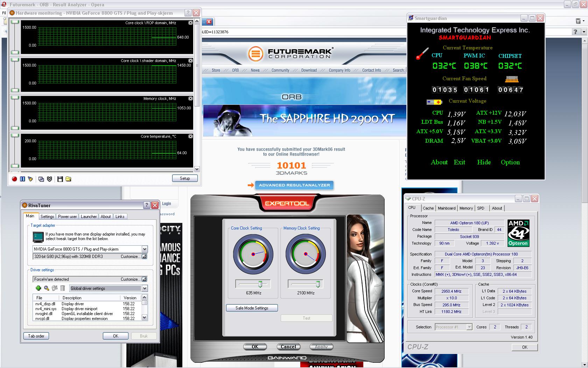Click Hide in Smartguardian
This screenshot has height=368, width=588.
click(484, 162)
